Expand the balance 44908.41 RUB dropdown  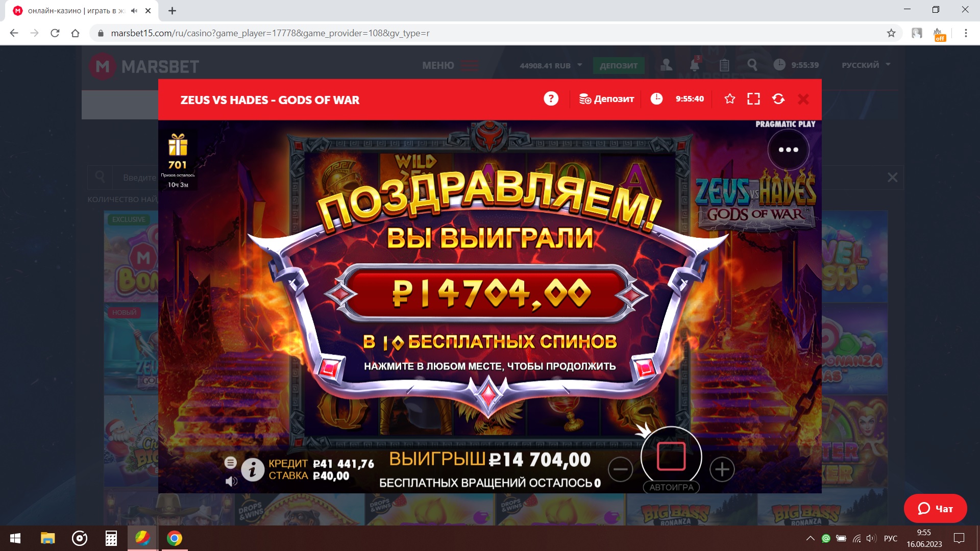pyautogui.click(x=551, y=65)
